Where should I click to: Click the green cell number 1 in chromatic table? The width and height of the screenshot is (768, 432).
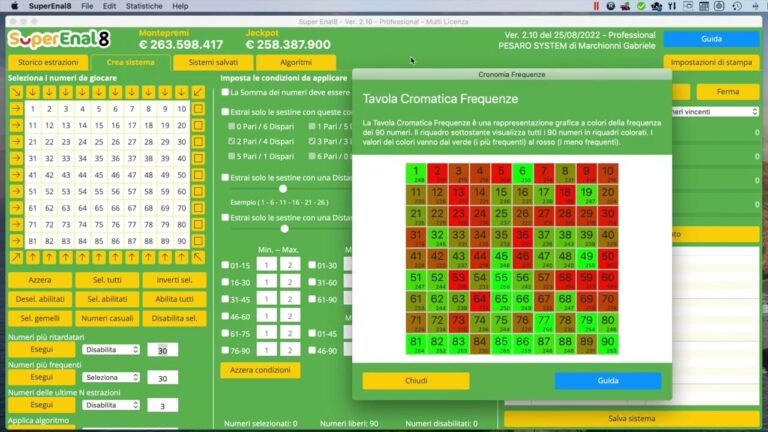click(416, 174)
